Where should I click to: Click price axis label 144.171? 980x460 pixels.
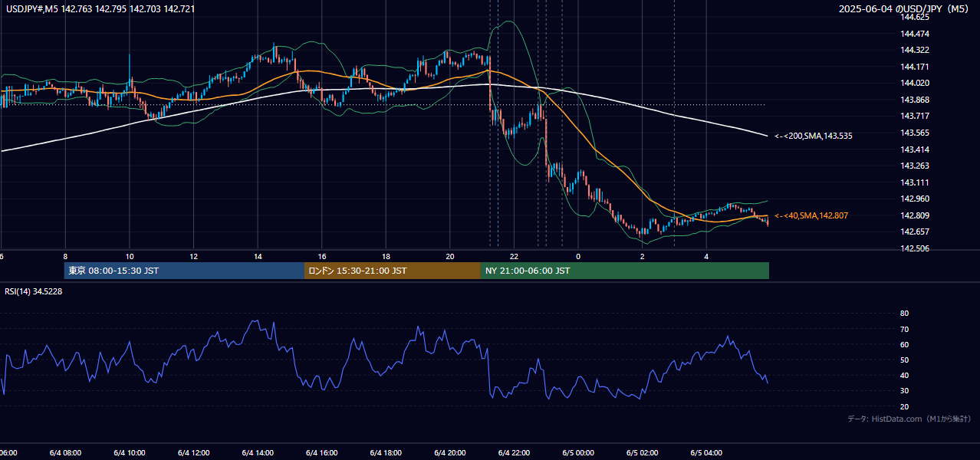915,67
